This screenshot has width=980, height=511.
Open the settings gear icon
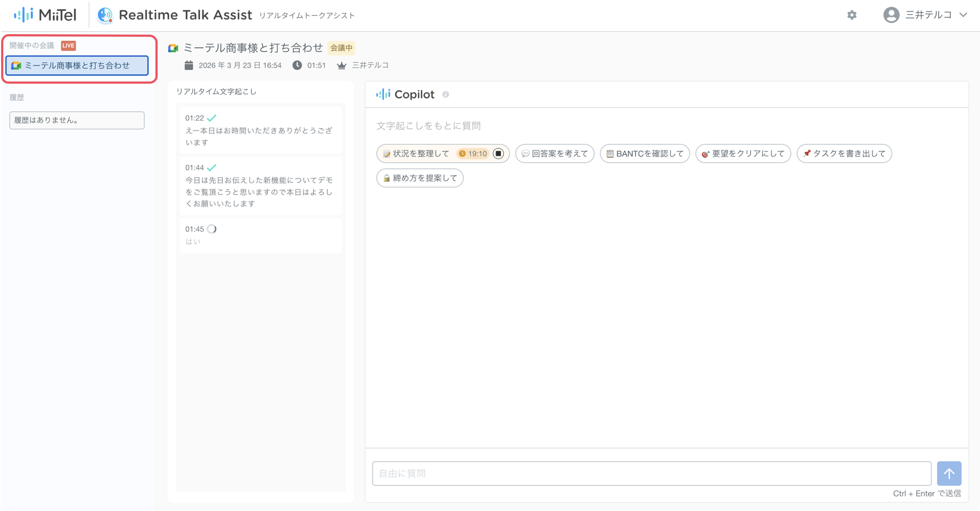[x=852, y=15]
